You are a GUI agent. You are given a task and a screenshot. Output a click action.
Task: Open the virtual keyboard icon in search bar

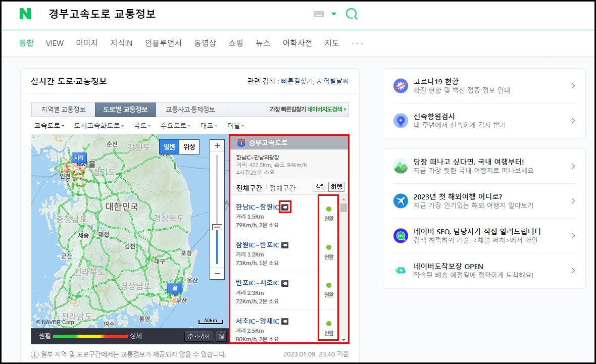(x=319, y=14)
